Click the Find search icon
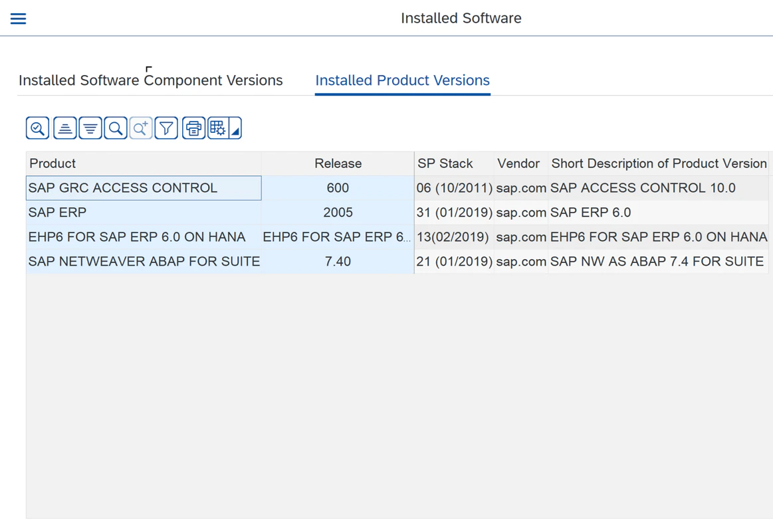This screenshot has height=532, width=773. [116, 128]
